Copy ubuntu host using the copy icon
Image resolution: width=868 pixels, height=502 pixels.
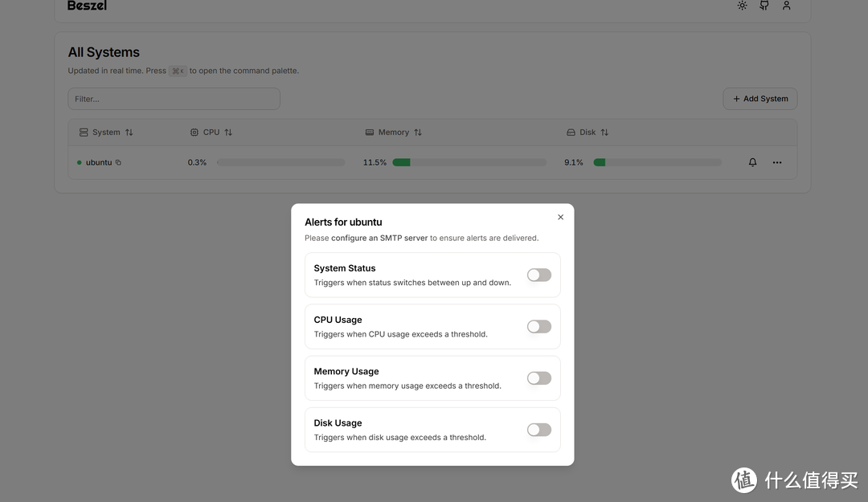tap(118, 162)
